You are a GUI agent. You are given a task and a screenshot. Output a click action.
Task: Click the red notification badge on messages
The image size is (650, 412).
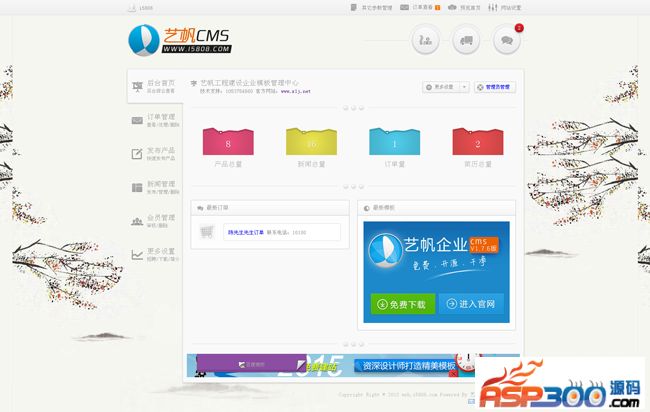click(x=519, y=28)
